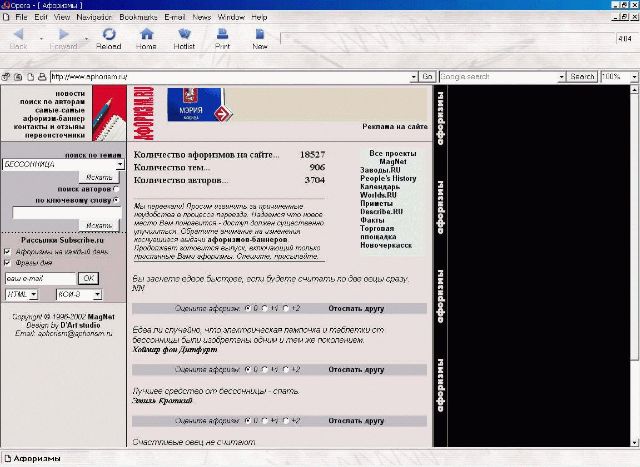Toggle the Фразы дня checkbox
This screenshot has height=467, width=640.
coord(7,262)
